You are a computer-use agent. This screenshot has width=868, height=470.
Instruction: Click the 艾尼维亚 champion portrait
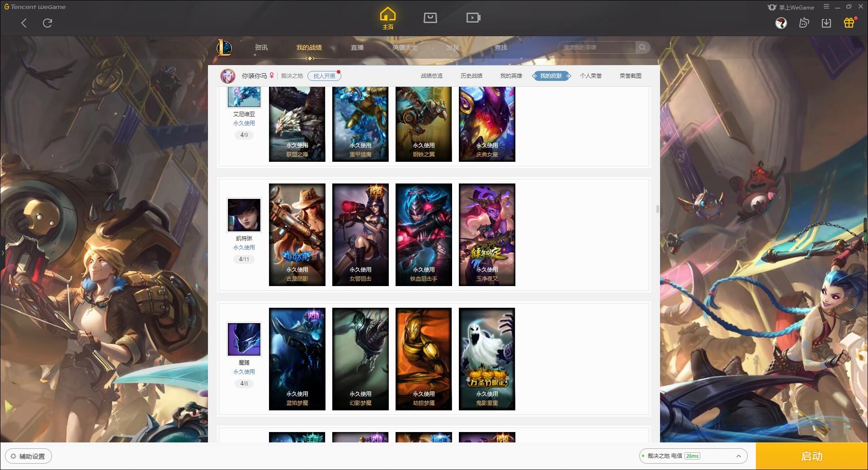pos(244,97)
